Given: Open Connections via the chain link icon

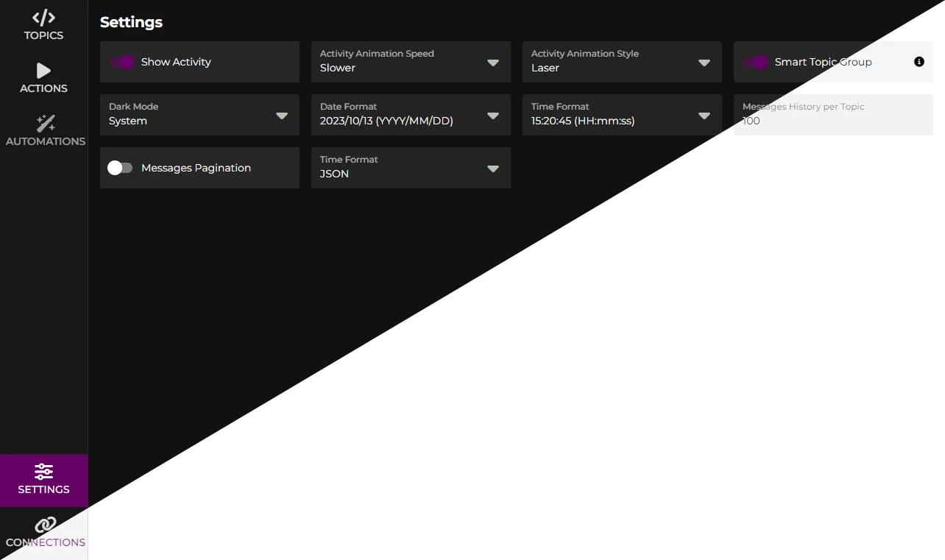Looking at the screenshot, I should (x=45, y=525).
